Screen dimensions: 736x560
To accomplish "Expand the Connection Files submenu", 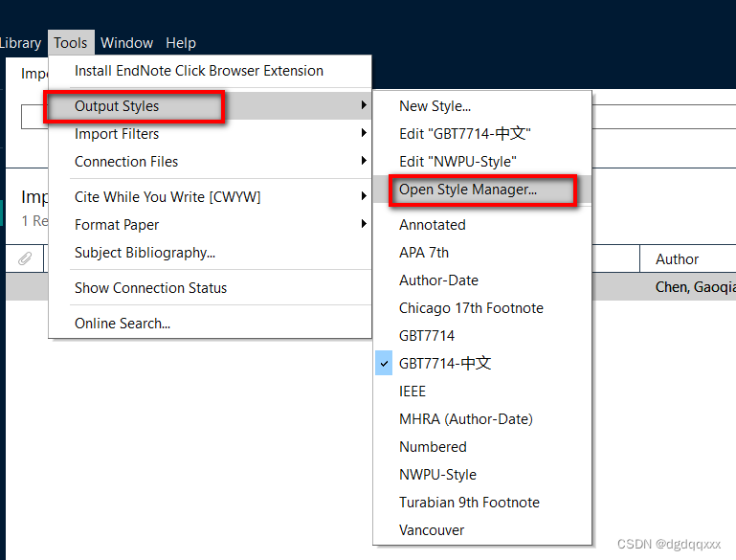I will click(x=210, y=162).
